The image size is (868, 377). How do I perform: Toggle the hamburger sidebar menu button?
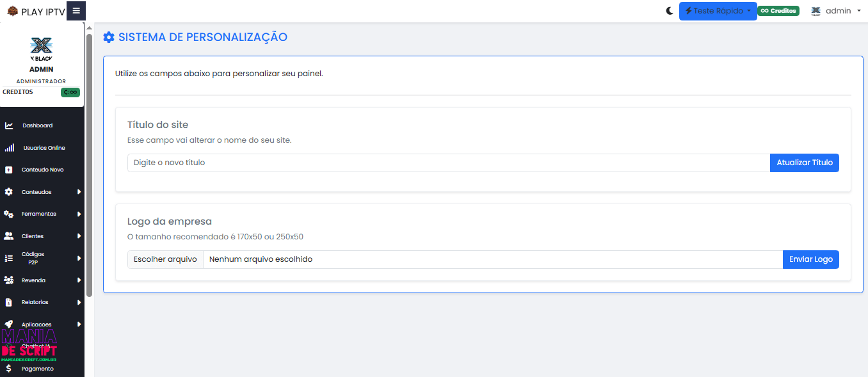point(76,11)
